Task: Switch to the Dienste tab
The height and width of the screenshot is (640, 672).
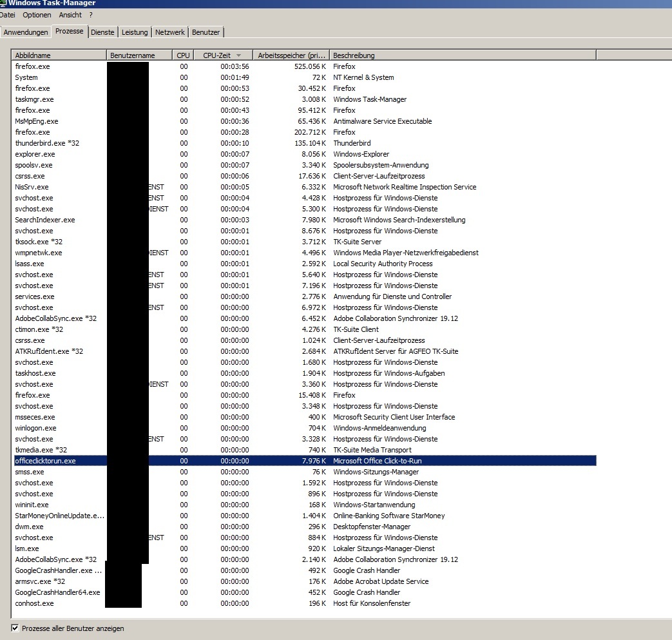Action: pyautogui.click(x=102, y=32)
